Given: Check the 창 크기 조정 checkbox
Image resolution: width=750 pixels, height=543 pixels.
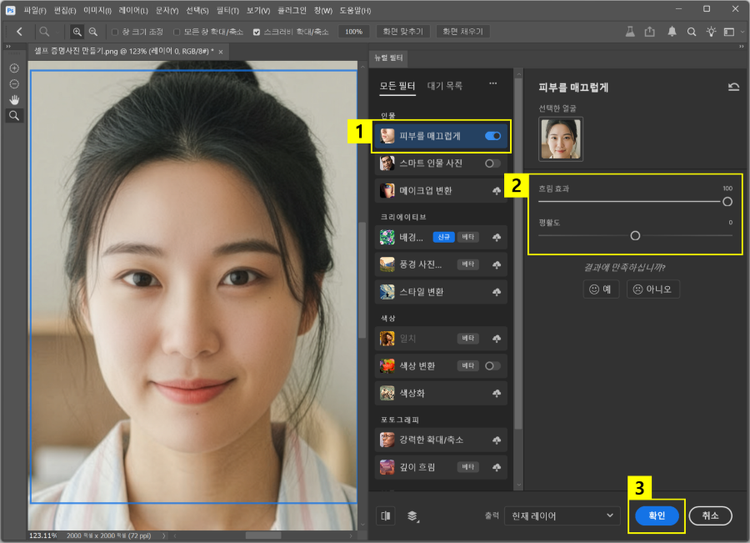Looking at the screenshot, I should pyautogui.click(x=115, y=32).
